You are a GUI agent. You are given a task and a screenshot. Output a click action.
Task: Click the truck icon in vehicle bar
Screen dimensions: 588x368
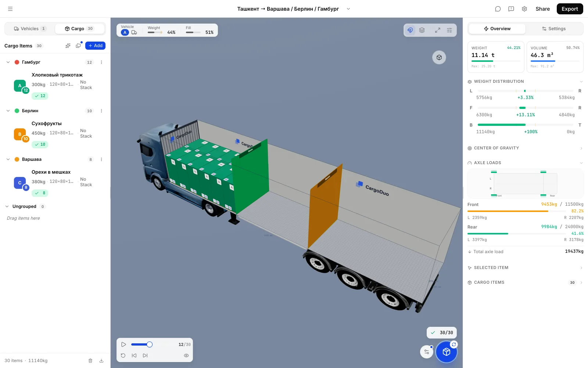[x=134, y=32]
